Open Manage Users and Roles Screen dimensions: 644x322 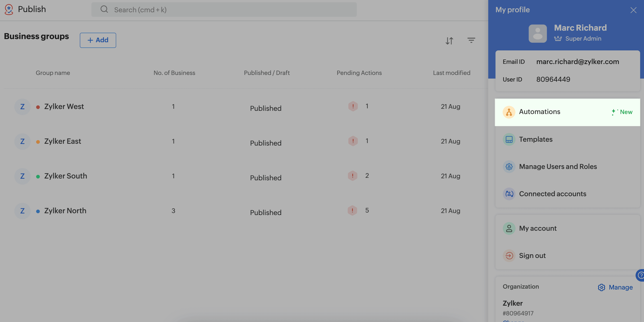pos(567,167)
